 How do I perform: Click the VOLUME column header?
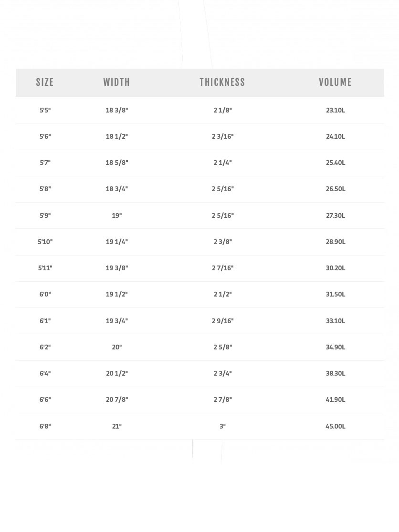(335, 82)
